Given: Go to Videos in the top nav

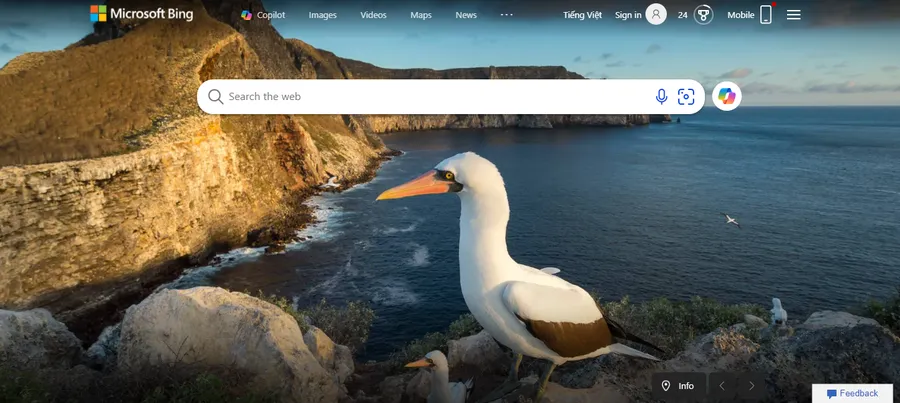Looking at the screenshot, I should pos(373,15).
